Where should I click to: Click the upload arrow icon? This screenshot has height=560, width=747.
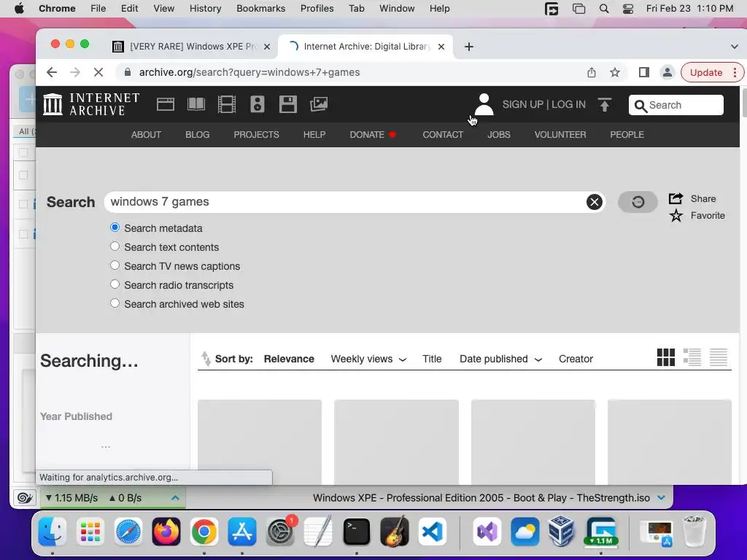tap(605, 104)
